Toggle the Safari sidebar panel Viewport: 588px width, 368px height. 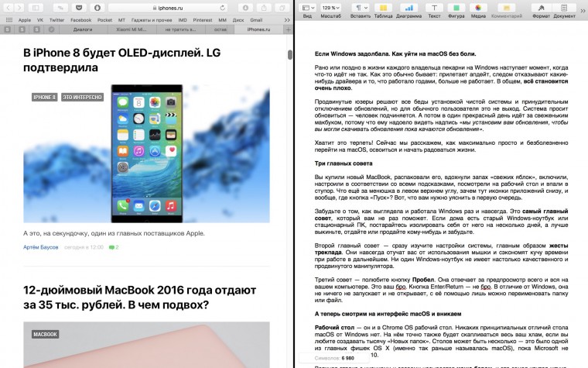tap(36, 8)
